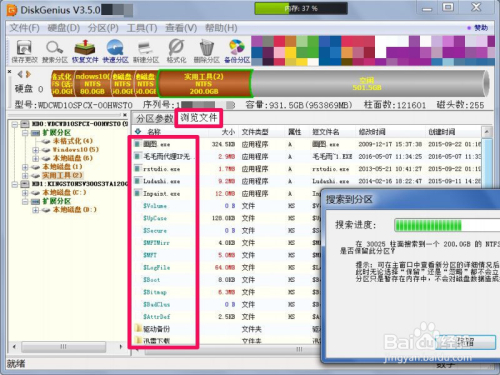Expand the 本地磁盘(C:) tree node
Viewport: 500px width, 375px height.
click(25, 193)
